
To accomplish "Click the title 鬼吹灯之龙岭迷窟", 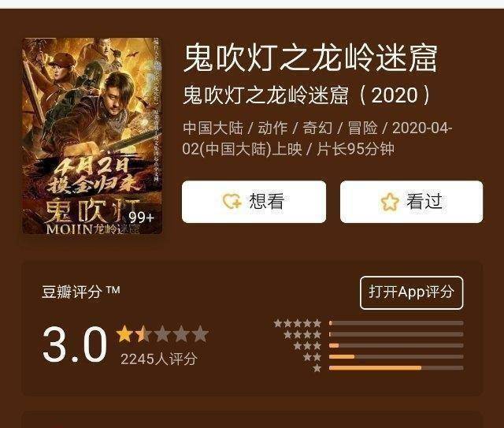I will click(310, 58).
